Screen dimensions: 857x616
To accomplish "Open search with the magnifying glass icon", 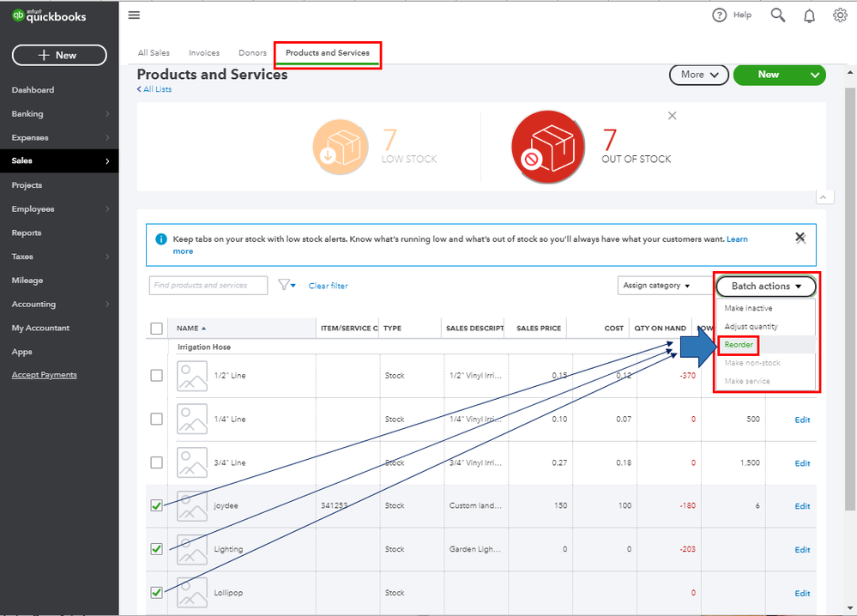I will [x=778, y=15].
